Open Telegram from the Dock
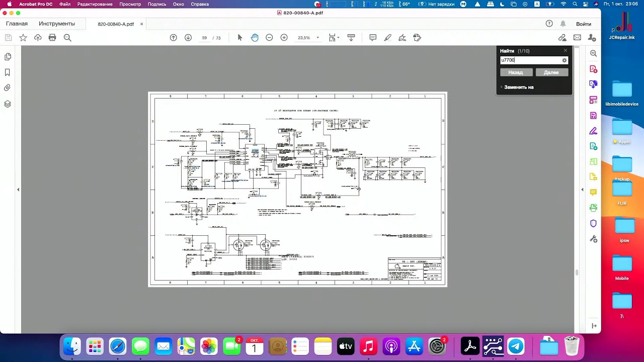The height and width of the screenshot is (362, 644). click(516, 346)
